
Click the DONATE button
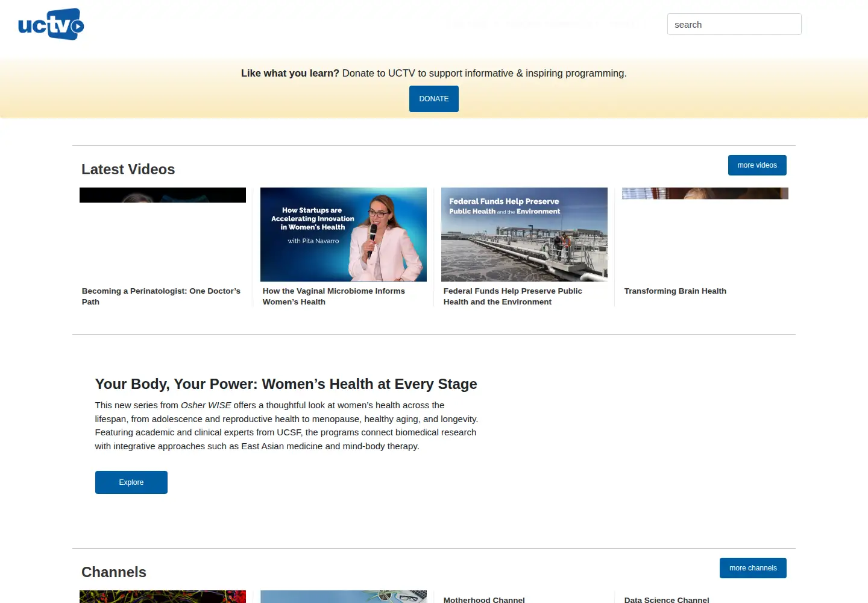tap(434, 99)
